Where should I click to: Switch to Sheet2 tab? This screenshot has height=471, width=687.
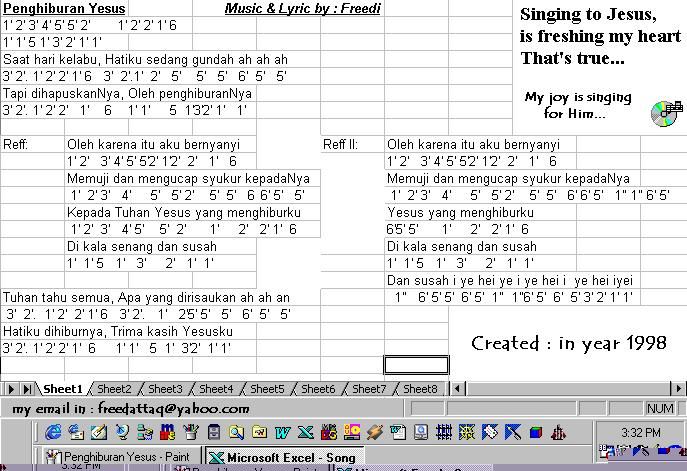tap(114, 389)
